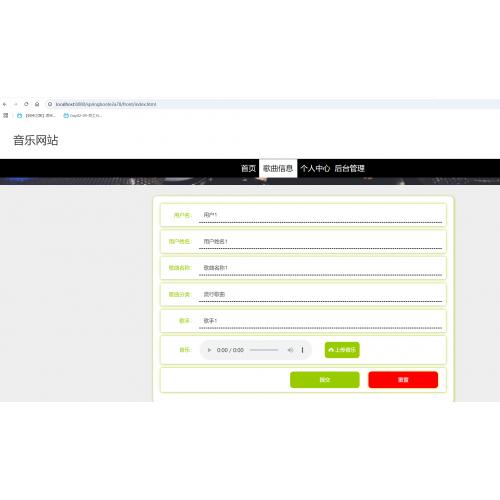Reset the form with red button
Image resolution: width=500 pixels, height=500 pixels.
click(x=403, y=380)
